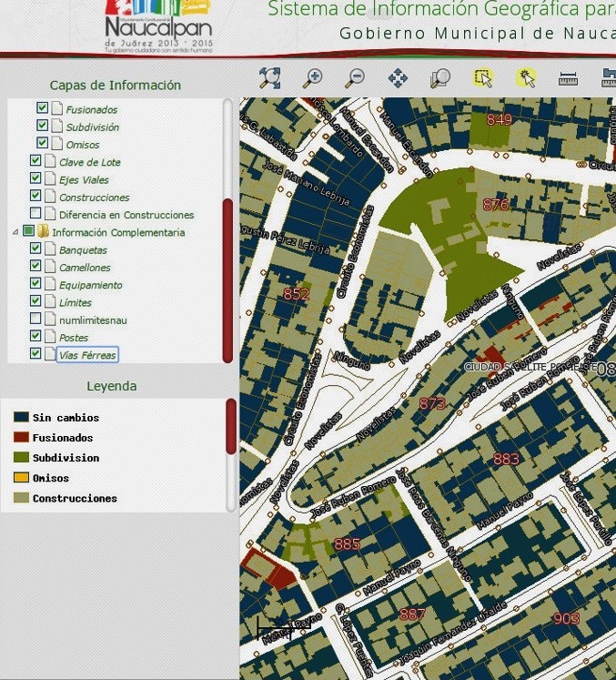Activate the pan arrows tool
616x680 pixels.
click(398, 78)
